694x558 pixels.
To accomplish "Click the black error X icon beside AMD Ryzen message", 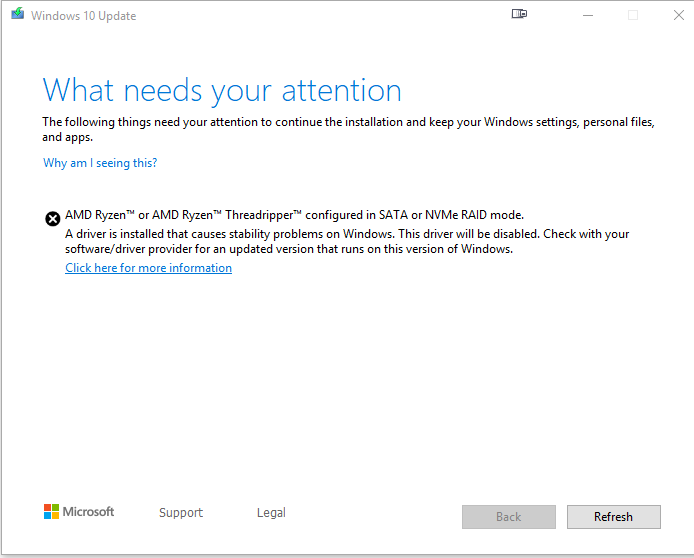I will coord(53,219).
